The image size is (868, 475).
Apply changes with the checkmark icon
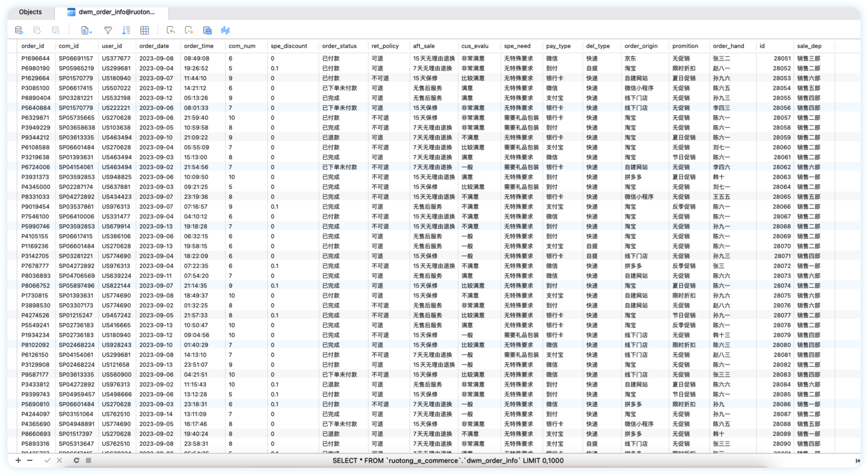click(x=47, y=460)
